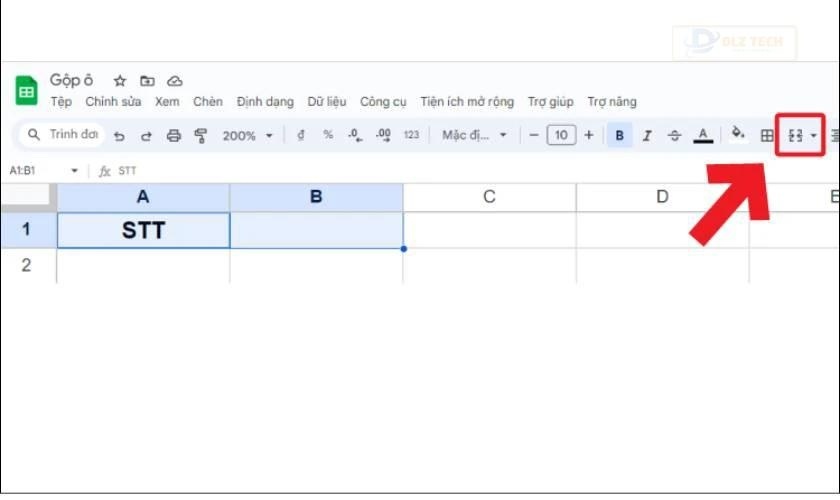Click the Google Sheets home logo
The height and width of the screenshot is (500, 840).
(26, 91)
